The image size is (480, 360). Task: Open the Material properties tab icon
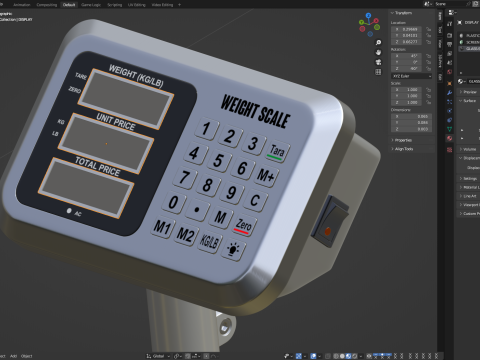pyautogui.click(x=450, y=138)
